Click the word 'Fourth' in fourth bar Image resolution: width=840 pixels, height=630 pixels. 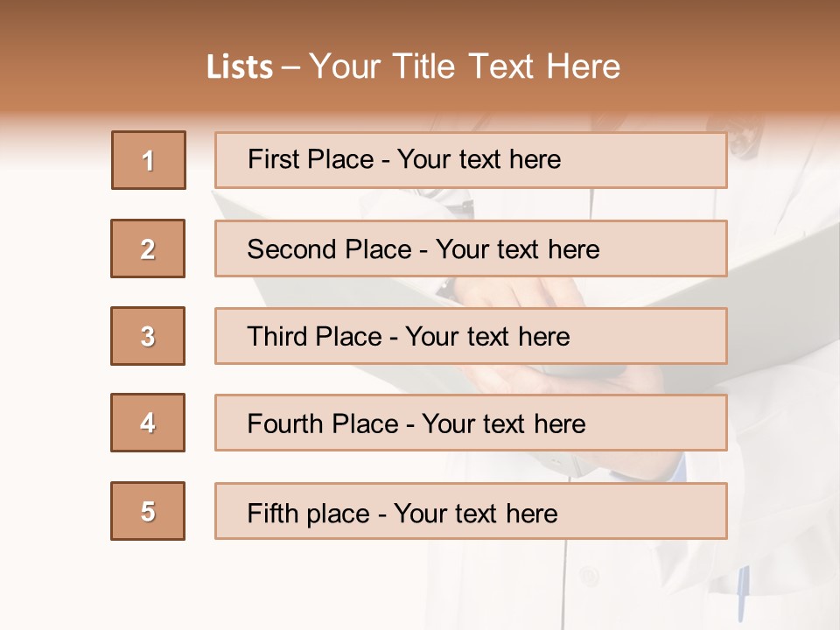click(284, 423)
